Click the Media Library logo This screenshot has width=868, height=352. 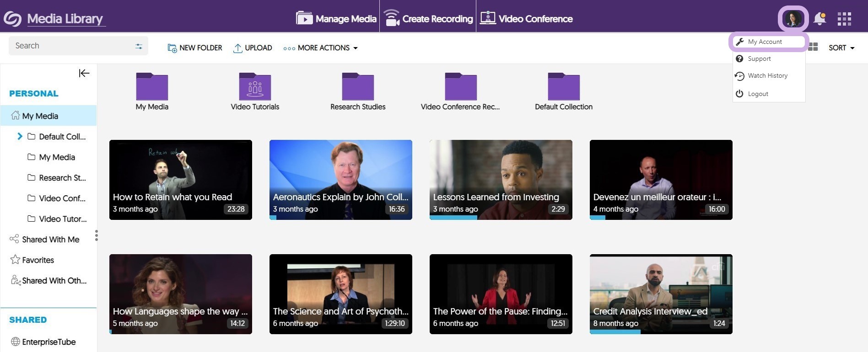point(12,19)
